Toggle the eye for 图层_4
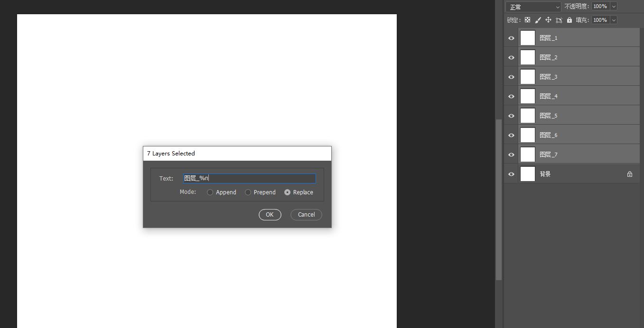 (511, 96)
